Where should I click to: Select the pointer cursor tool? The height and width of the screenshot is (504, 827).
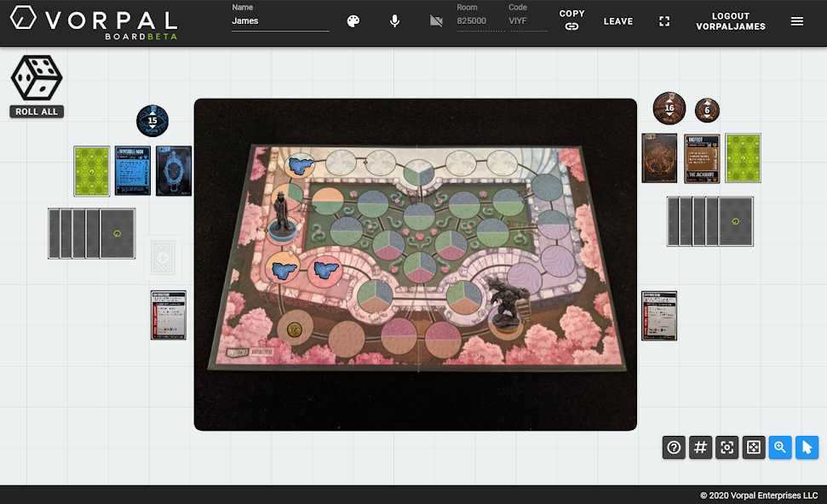807,447
